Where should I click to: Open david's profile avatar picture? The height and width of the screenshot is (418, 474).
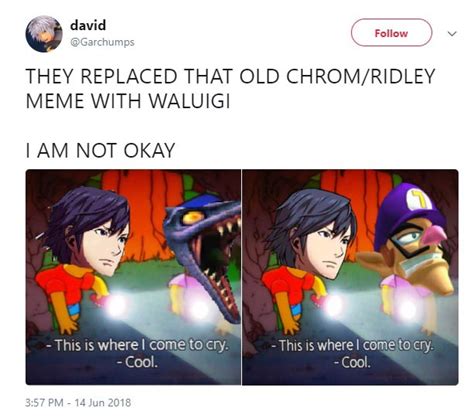pyautogui.click(x=44, y=34)
